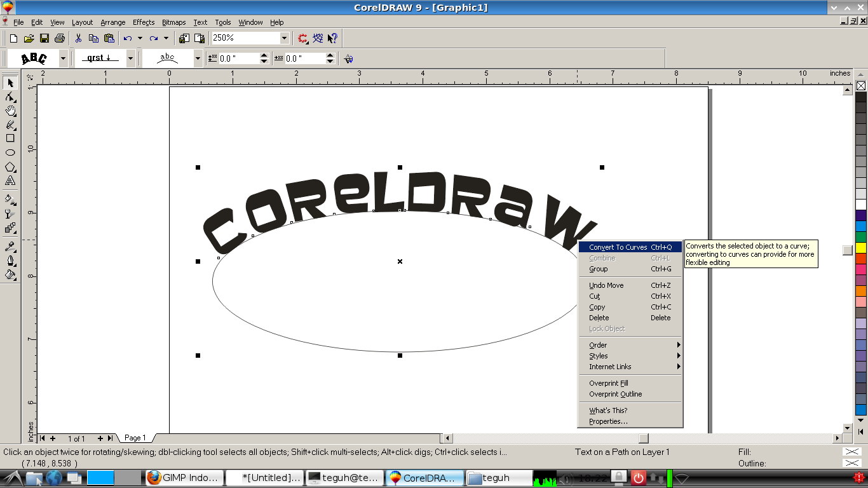Viewport: 868px width, 488px height.
Task: Select the Rectangle tool
Action: pos(10,139)
